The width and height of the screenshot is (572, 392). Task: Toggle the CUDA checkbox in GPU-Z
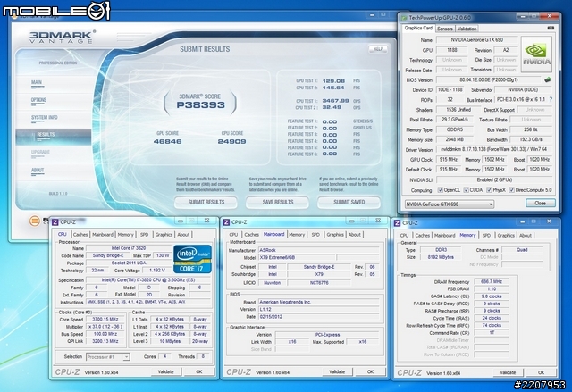467,190
